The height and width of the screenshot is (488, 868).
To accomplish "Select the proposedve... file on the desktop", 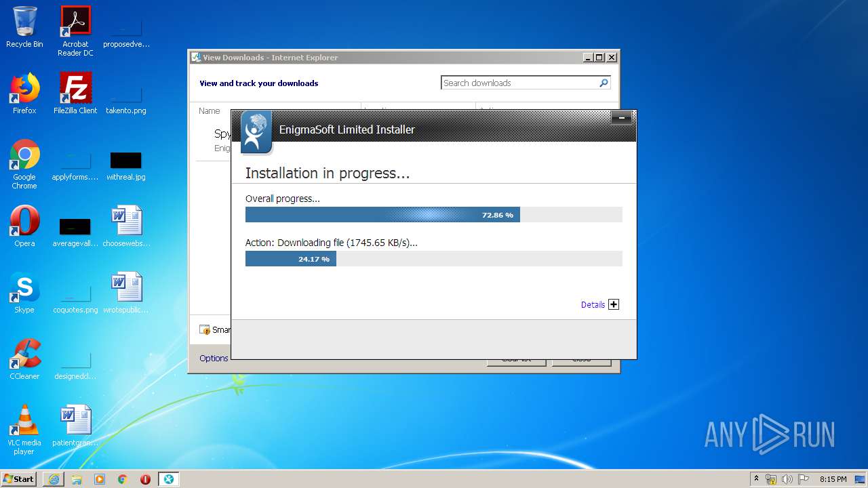I will pyautogui.click(x=126, y=31).
